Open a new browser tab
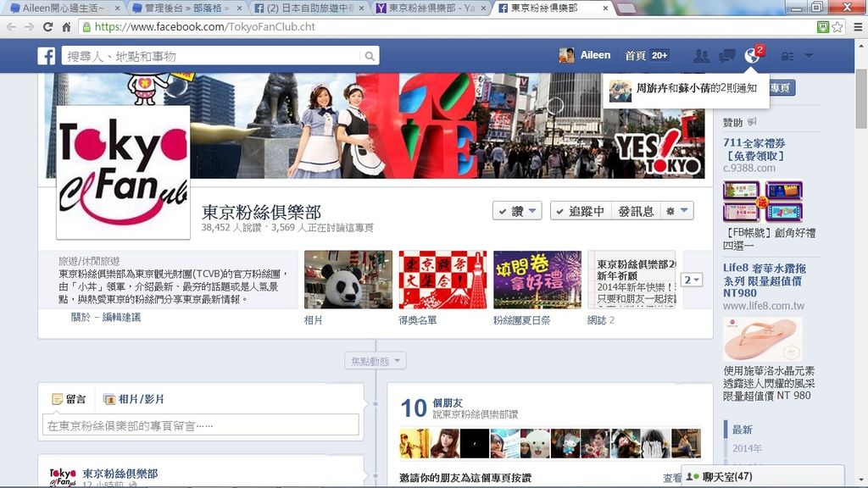Screen dimensions: 868x488 (x=626, y=8)
